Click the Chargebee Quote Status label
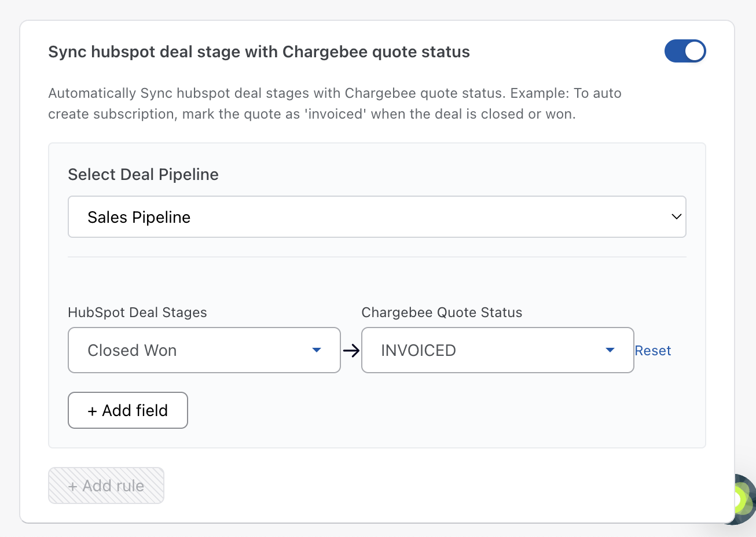This screenshot has height=537, width=756. tap(442, 312)
